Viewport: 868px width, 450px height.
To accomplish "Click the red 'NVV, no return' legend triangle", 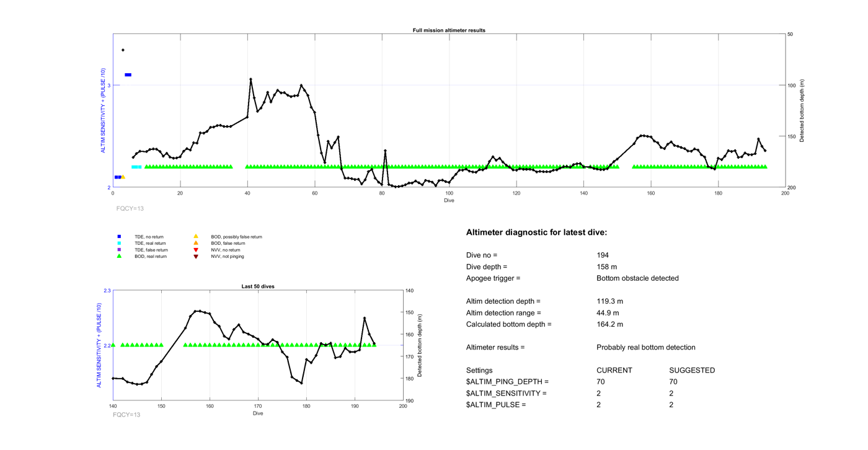I will click(196, 250).
